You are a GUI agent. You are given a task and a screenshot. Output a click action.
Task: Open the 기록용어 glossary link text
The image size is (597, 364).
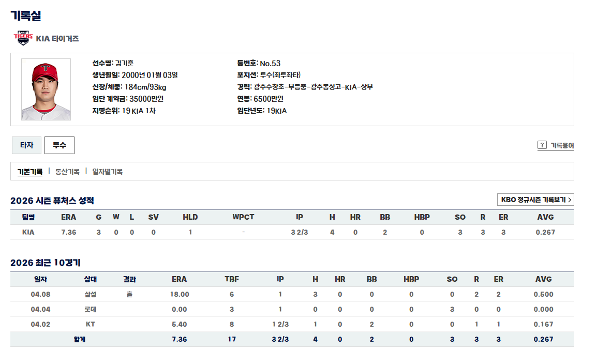point(562,145)
